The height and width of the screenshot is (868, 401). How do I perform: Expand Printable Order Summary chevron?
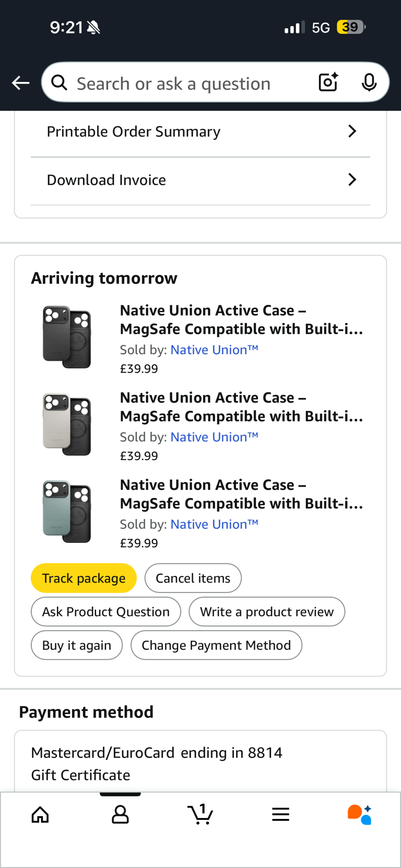coord(352,131)
